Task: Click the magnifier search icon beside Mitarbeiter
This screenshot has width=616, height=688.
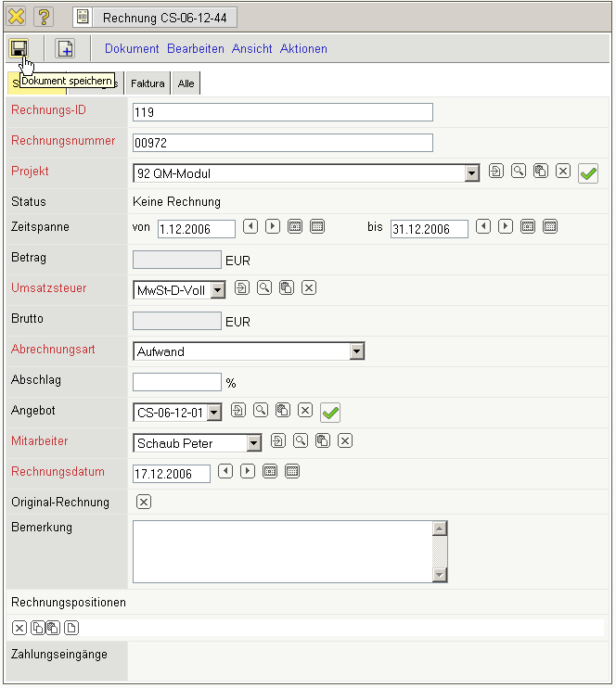Action: pyautogui.click(x=301, y=441)
